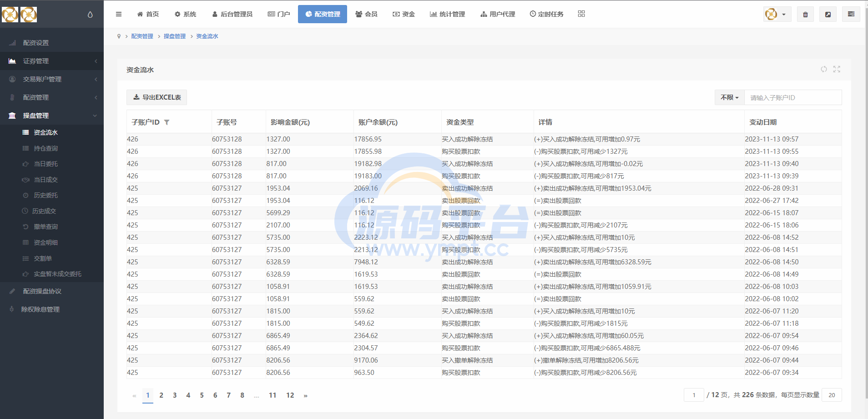
Task: Go to page 12 in pagination
Action: click(290, 395)
